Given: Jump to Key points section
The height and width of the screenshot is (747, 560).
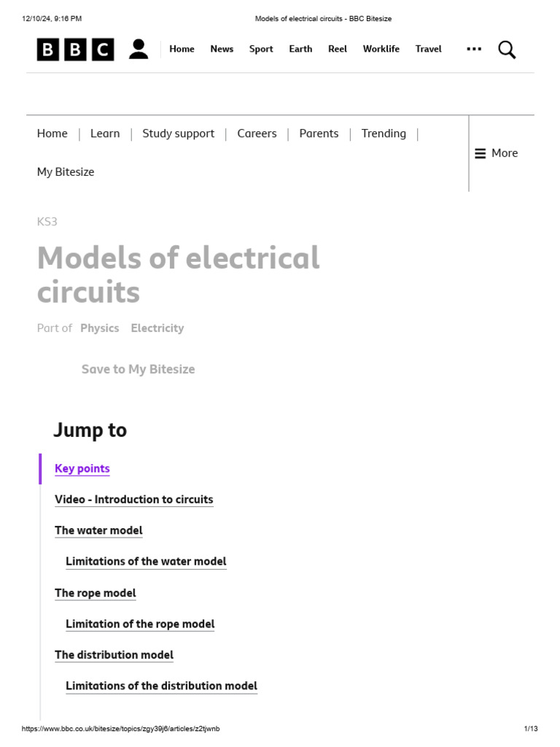Looking at the screenshot, I should coord(82,468).
